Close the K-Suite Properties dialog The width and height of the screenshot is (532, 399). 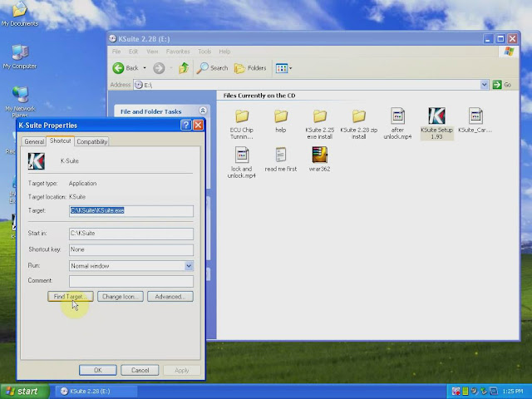[198, 126]
